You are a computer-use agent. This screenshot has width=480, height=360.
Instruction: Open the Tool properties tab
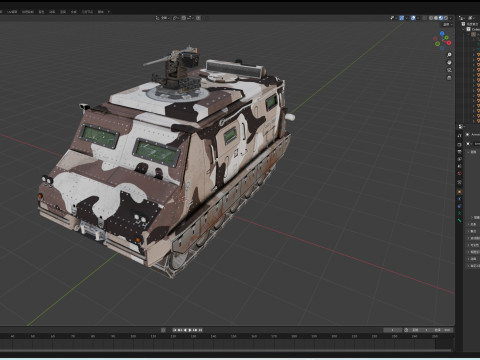(x=459, y=136)
